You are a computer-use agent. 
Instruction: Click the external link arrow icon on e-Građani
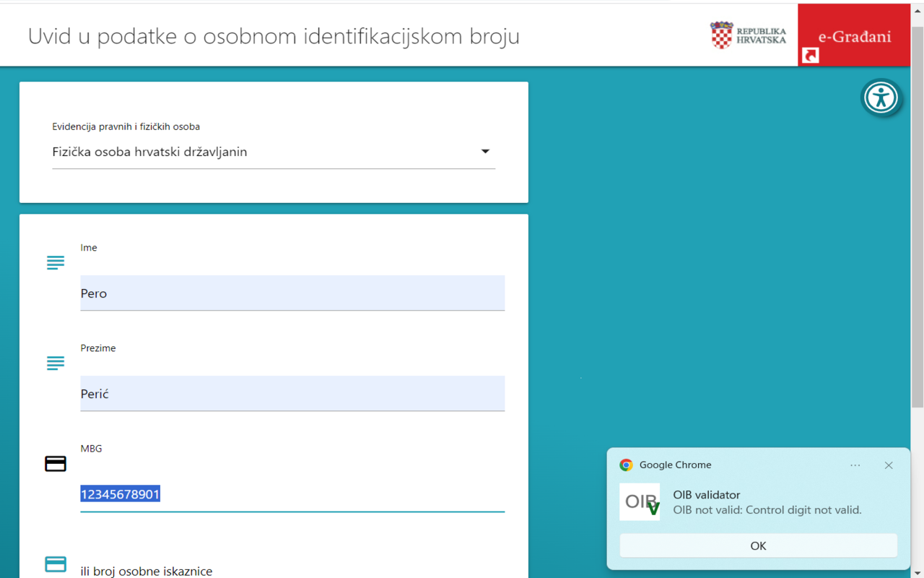click(811, 55)
